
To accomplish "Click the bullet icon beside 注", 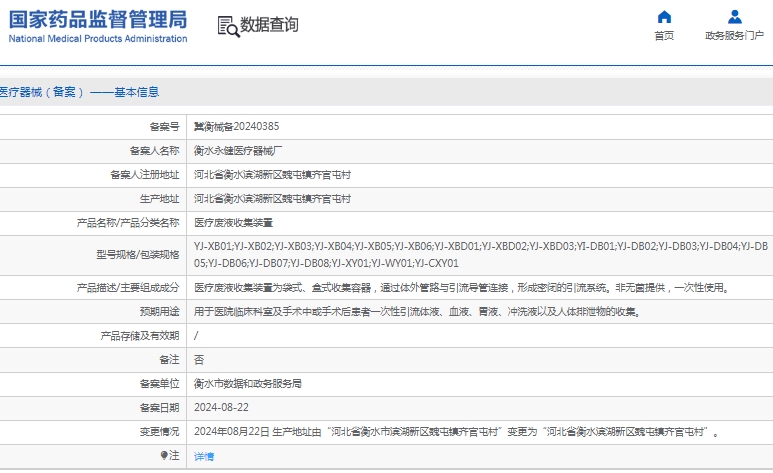I will 164,455.
